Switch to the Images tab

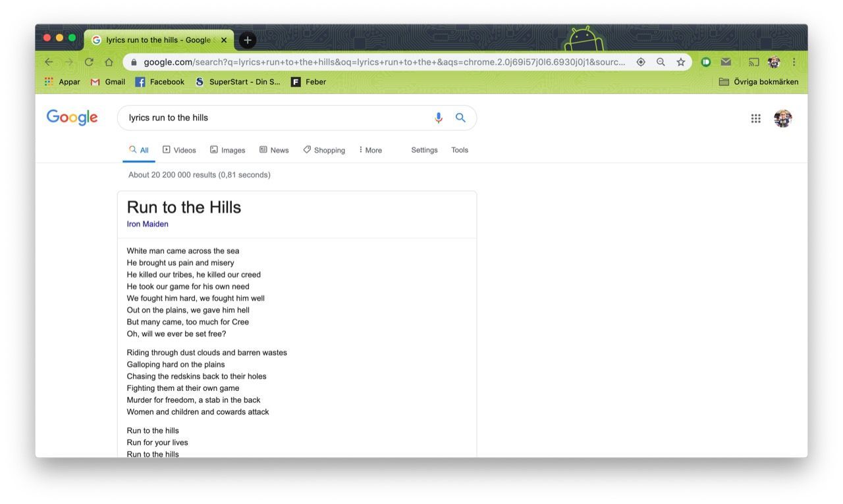(228, 150)
